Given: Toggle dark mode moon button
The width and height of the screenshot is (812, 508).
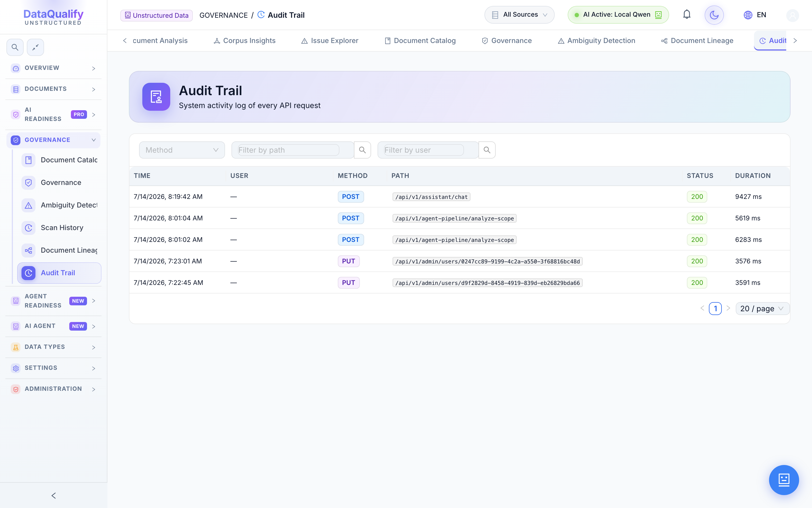Looking at the screenshot, I should [x=714, y=15].
